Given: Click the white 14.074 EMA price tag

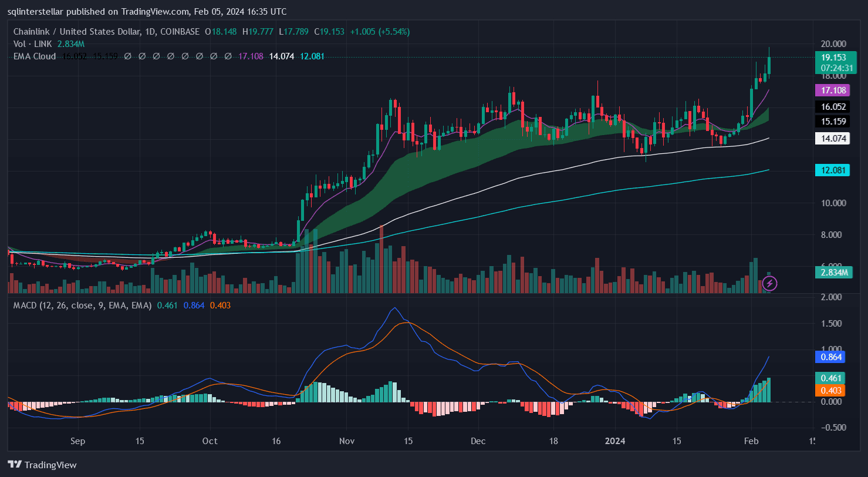Looking at the screenshot, I should click(x=833, y=139).
